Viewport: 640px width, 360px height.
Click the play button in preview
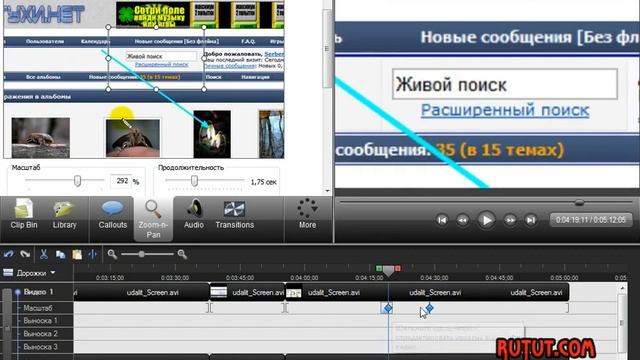[486, 220]
